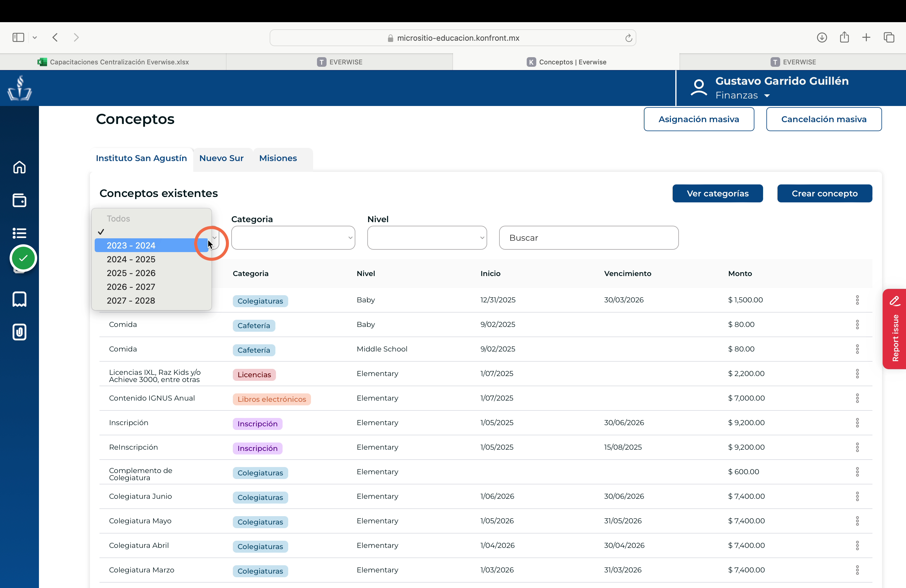This screenshot has width=906, height=588.
Task: Click the green checkmark circle icon
Action: (x=23, y=258)
